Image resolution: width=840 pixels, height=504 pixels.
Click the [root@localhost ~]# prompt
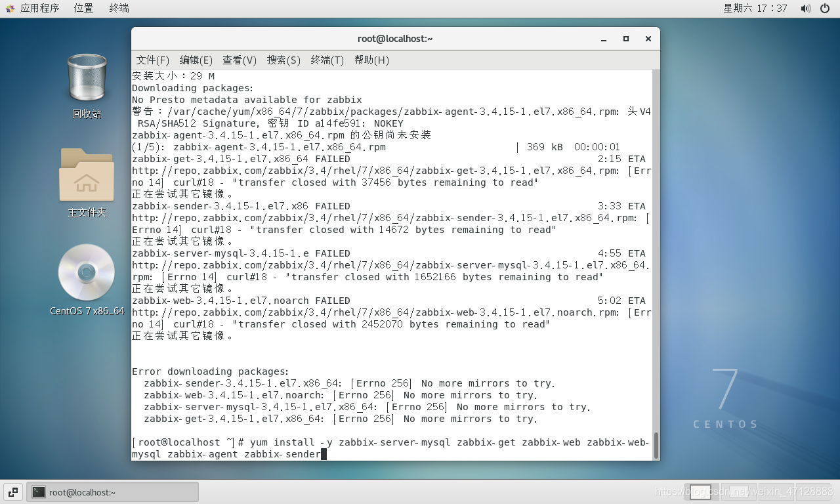tap(188, 442)
